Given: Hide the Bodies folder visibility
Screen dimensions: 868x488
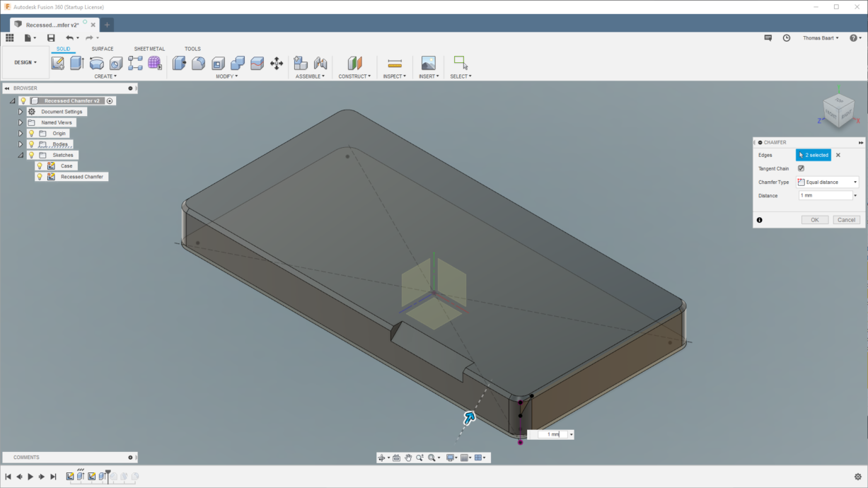Looking at the screenshot, I should (x=32, y=144).
